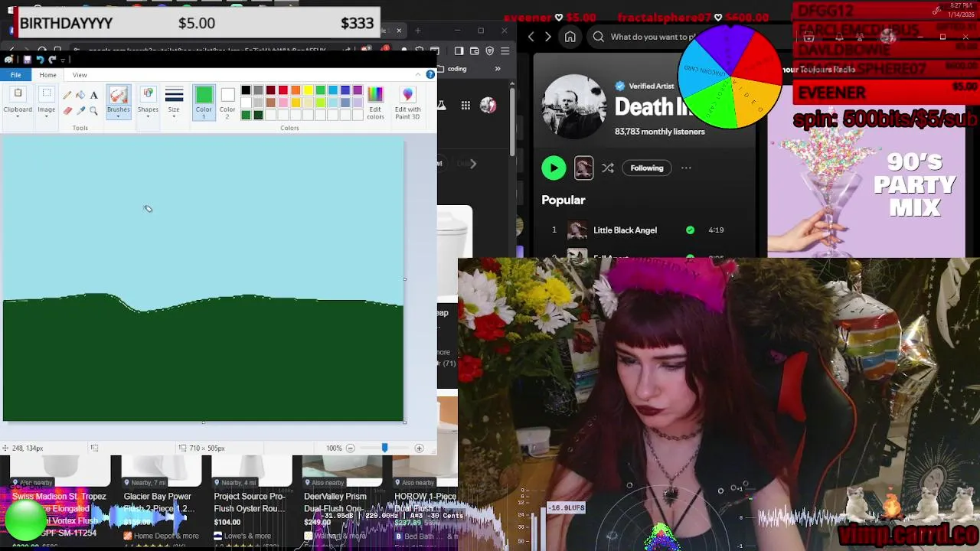
Task: Open the browser hamburger menu
Action: click(x=505, y=51)
